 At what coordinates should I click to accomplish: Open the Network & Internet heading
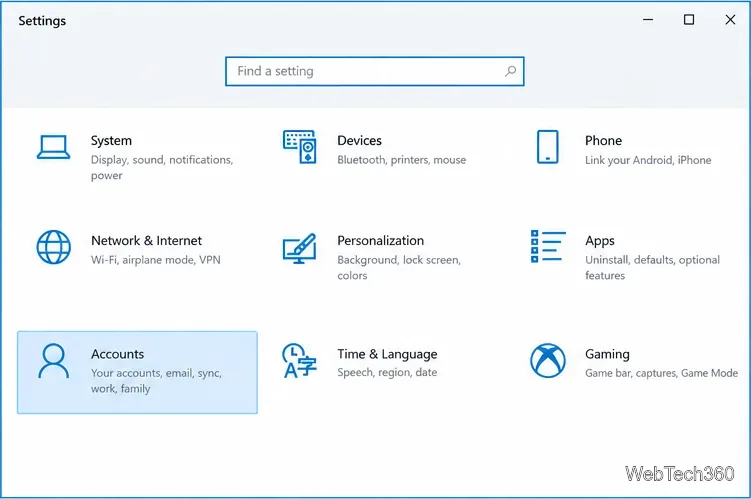(x=147, y=241)
